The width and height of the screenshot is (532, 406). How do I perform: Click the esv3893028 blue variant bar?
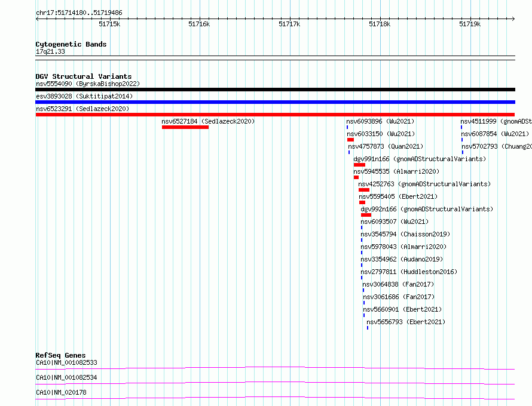click(x=275, y=102)
